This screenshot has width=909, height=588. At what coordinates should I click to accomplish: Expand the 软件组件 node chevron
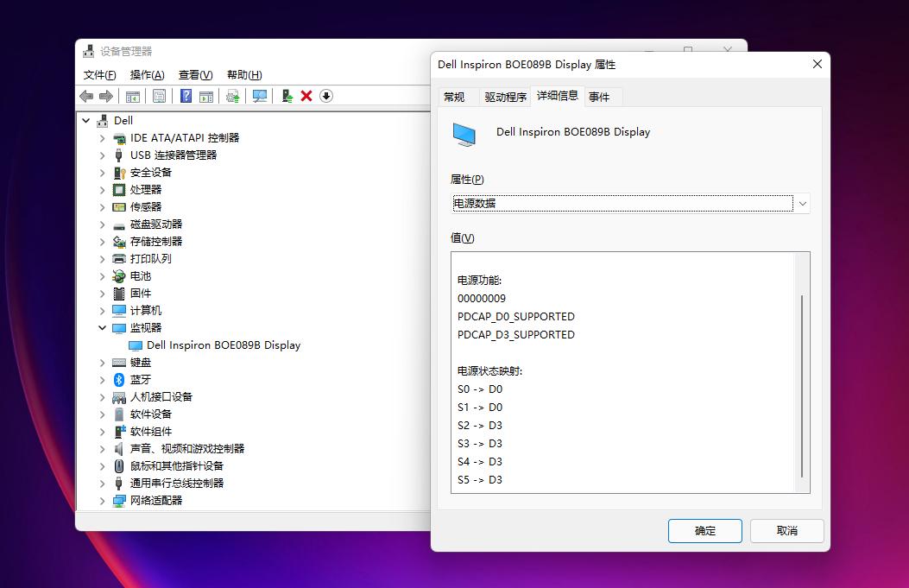[102, 432]
